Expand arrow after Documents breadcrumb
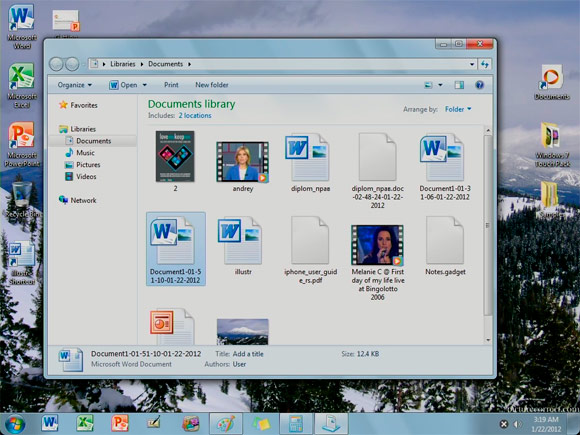This screenshot has width=580, height=435. (x=189, y=64)
